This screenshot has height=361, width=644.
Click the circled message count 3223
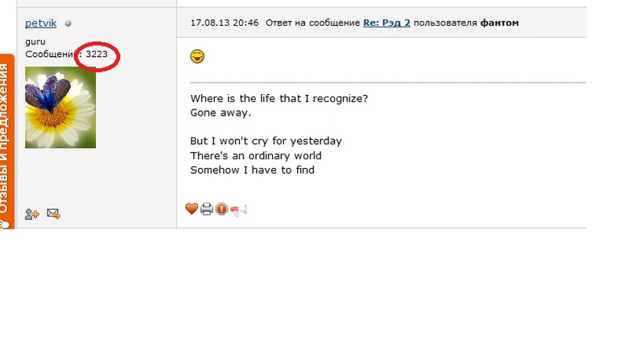97,54
